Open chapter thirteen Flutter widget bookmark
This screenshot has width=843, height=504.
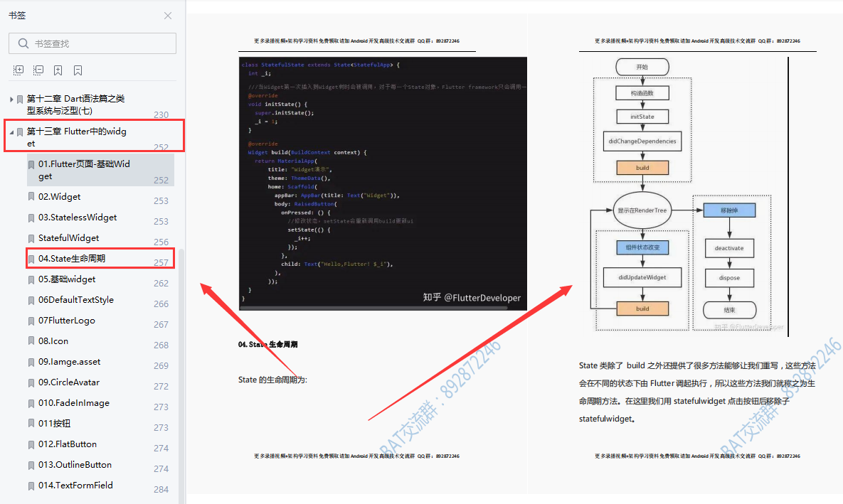click(77, 137)
